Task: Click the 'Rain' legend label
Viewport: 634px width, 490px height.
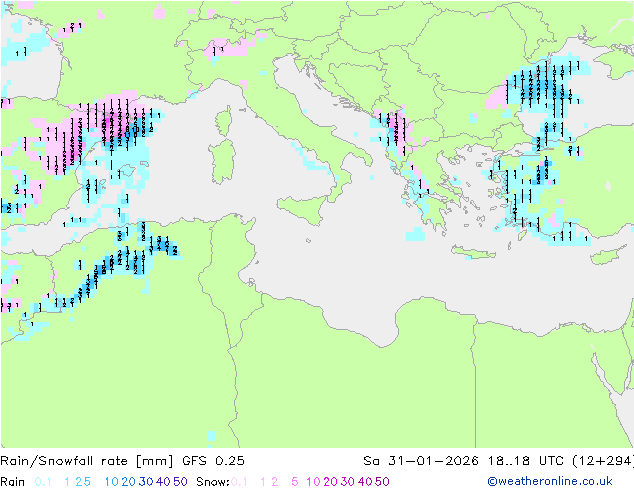Action: 13,482
